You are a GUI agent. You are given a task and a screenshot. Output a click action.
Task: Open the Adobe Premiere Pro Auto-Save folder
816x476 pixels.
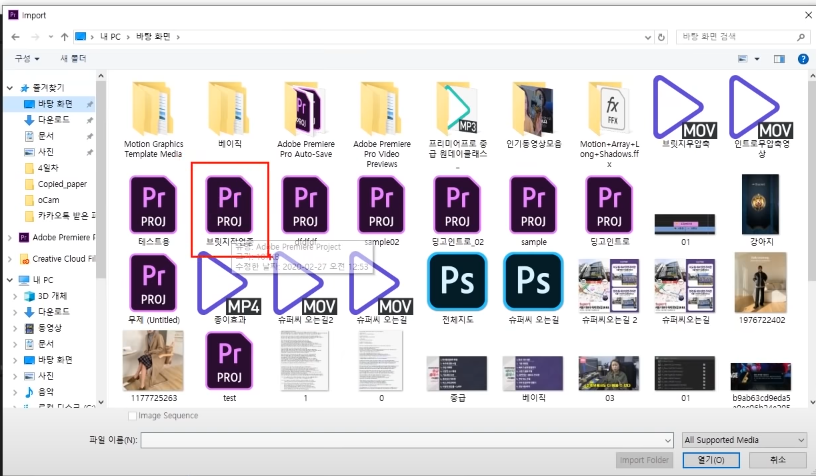[x=305, y=120]
